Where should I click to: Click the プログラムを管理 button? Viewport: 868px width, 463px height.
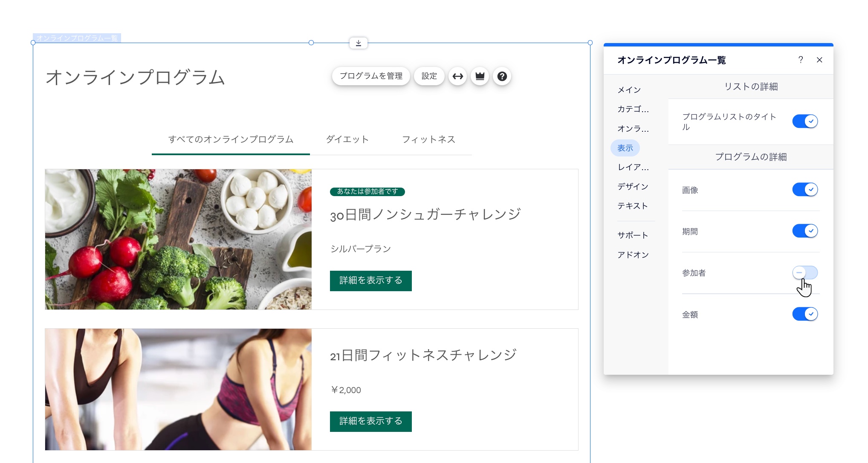click(370, 76)
